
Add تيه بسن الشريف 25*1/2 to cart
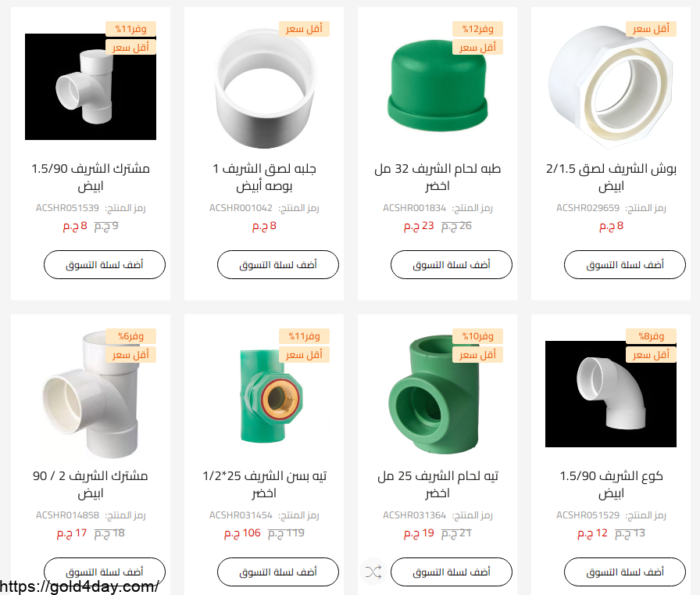click(x=278, y=572)
